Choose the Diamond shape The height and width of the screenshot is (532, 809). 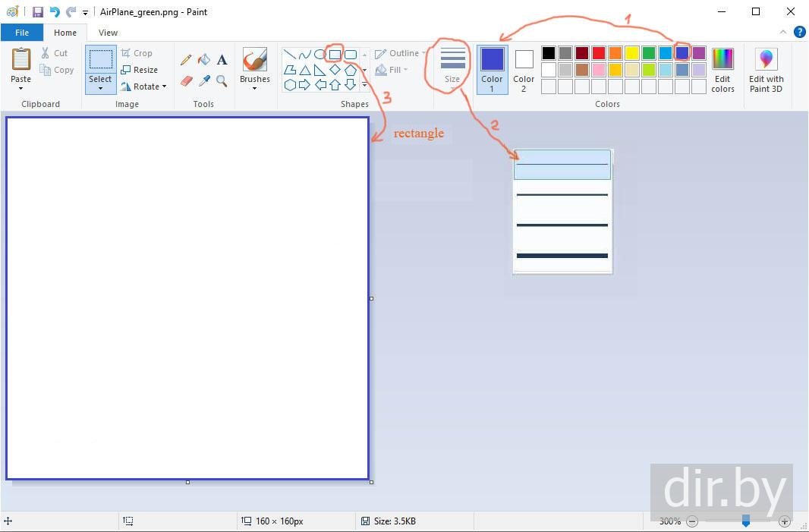click(335, 70)
